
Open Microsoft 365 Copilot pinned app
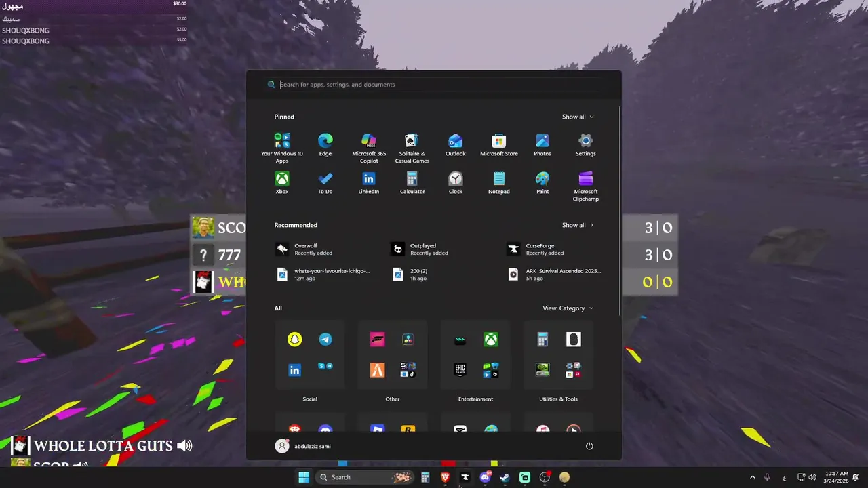(369, 147)
